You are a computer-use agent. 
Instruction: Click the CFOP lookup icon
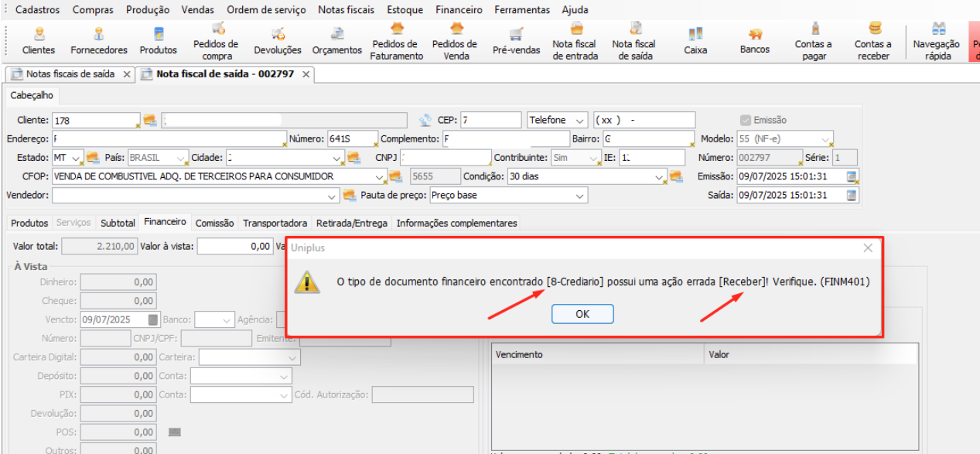[x=396, y=176]
